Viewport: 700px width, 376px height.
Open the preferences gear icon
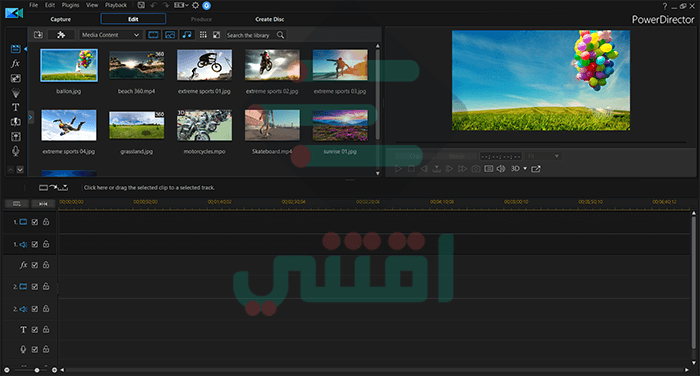(196, 5)
